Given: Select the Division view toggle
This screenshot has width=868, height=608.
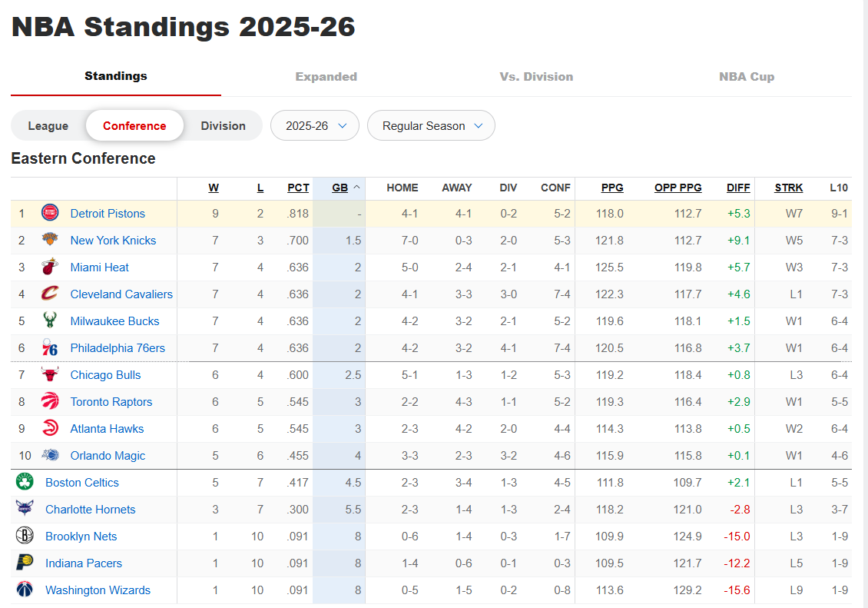Looking at the screenshot, I should (223, 126).
